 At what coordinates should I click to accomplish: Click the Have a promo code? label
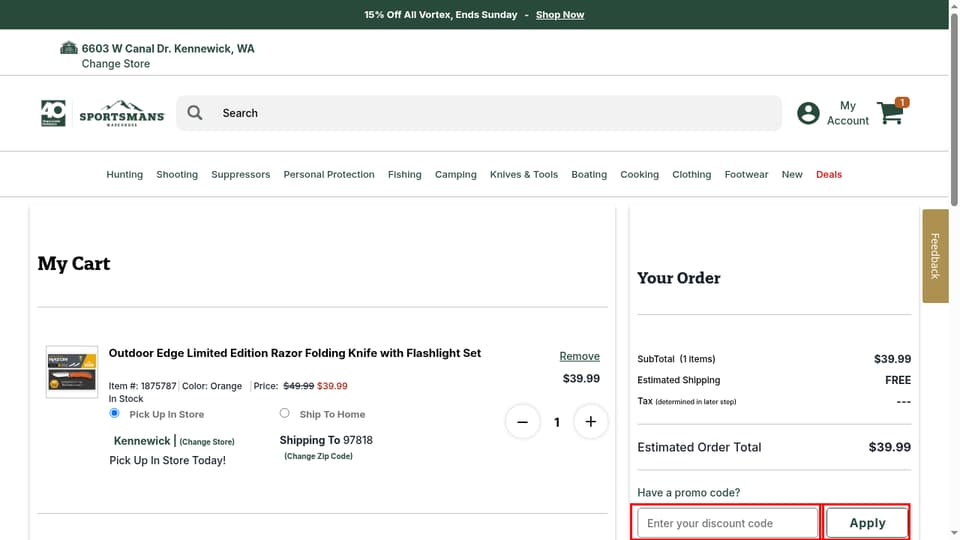coord(688,492)
